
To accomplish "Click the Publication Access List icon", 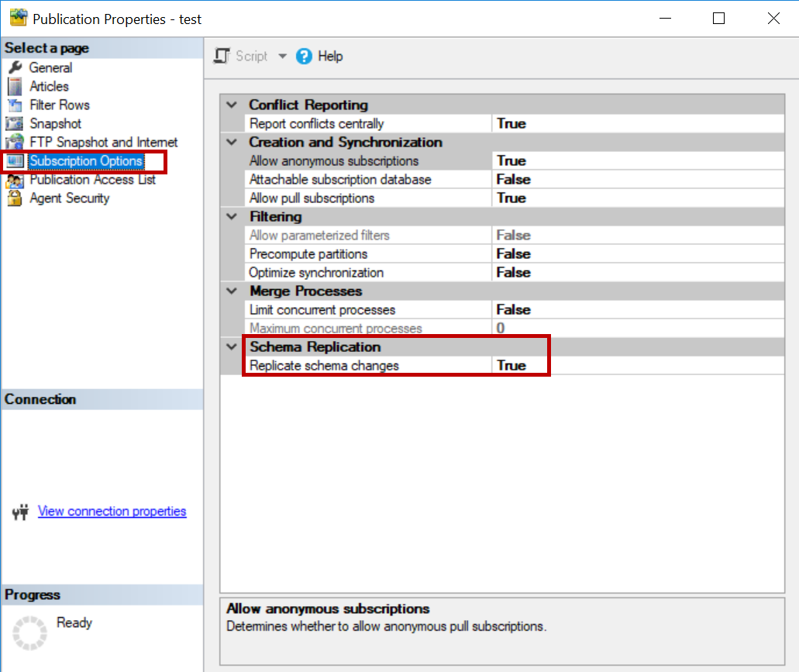I will (x=15, y=180).
